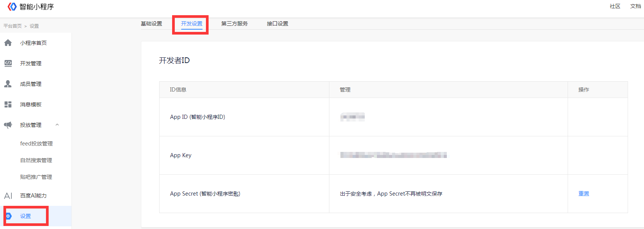The image size is (644, 229).
Task: Open 社区 link in top header
Action: point(615,6)
